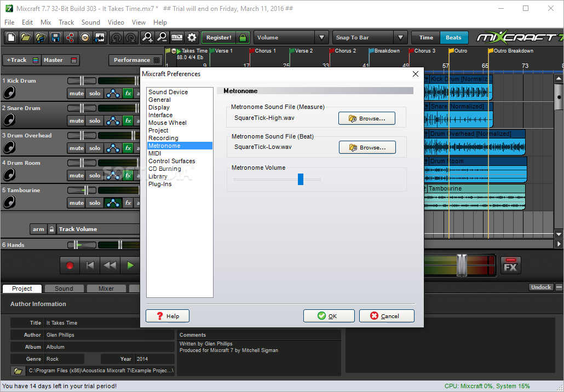Cancel the Mixcraft Preferences dialog
This screenshot has height=392, width=564.
387,316
